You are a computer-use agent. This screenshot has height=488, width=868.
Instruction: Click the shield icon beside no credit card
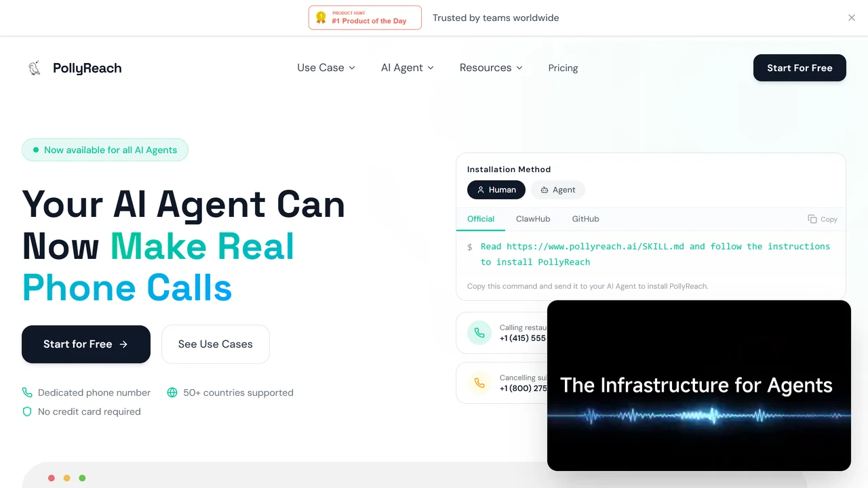coord(27,411)
